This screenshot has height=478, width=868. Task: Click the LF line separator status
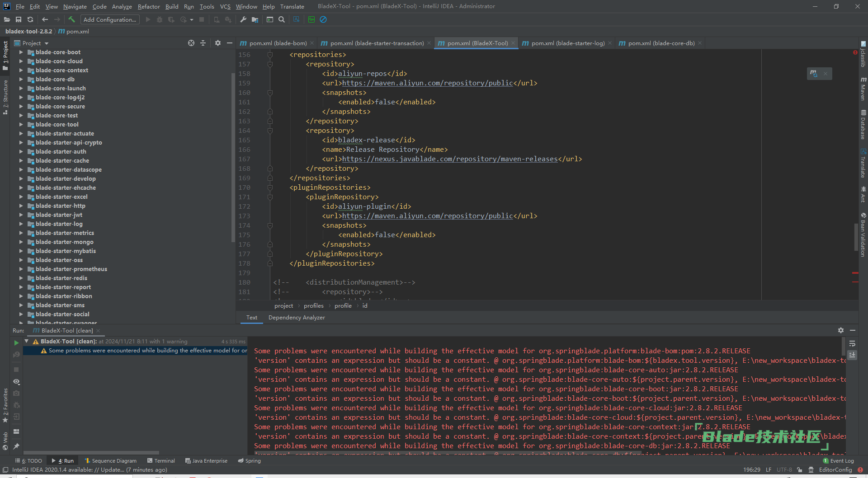[769, 469]
